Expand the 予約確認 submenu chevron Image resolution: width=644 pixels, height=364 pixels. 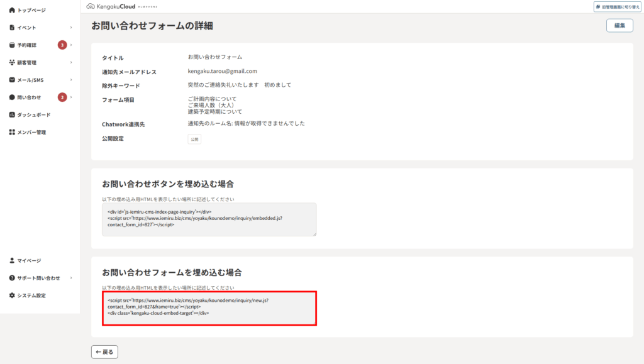(x=71, y=45)
